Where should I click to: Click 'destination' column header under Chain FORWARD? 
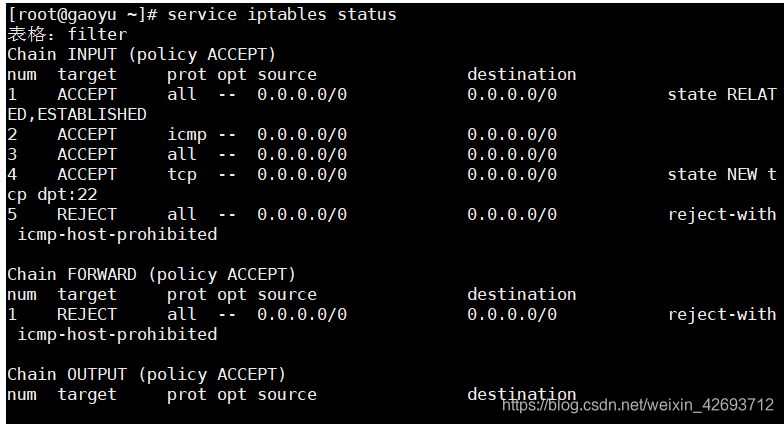[522, 294]
